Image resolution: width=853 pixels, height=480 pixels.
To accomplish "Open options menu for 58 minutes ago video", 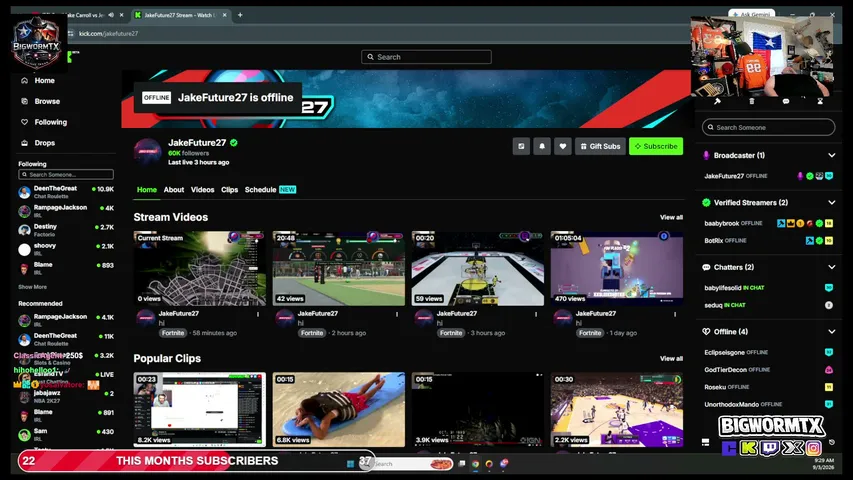I will [x=258, y=314].
